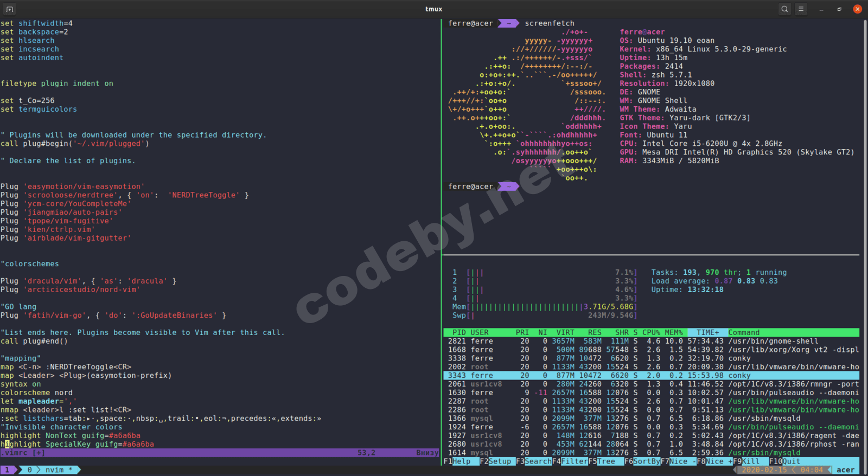The height and width of the screenshot is (476, 868).
Task: Sort htop by the RES column header
Action: tap(595, 332)
